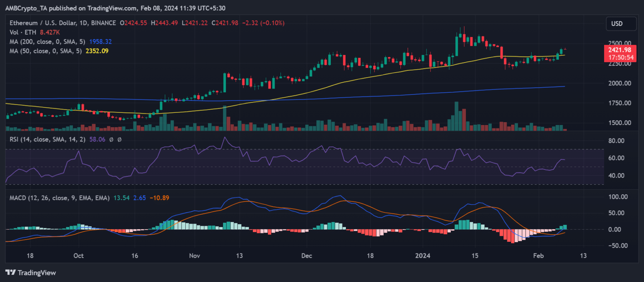Open the USD currency selector

click(x=621, y=23)
